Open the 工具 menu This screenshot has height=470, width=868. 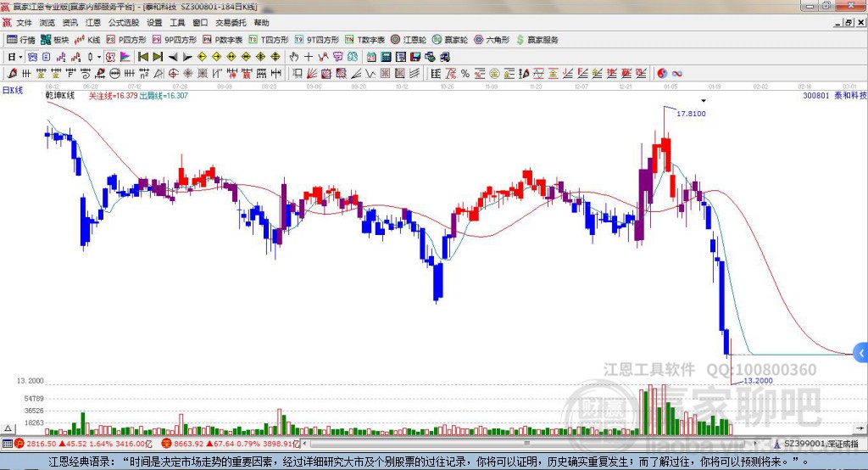pyautogui.click(x=177, y=23)
